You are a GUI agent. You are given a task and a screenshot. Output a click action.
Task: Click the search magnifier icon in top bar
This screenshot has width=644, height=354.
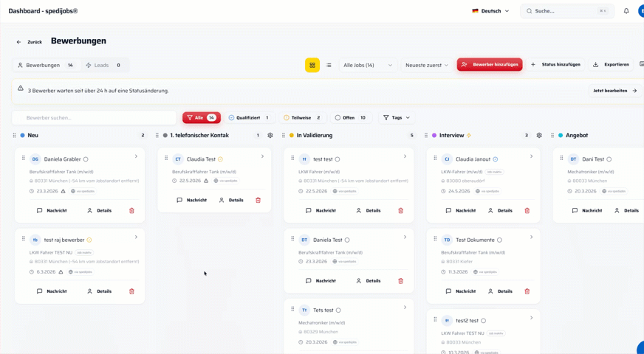pyautogui.click(x=529, y=11)
